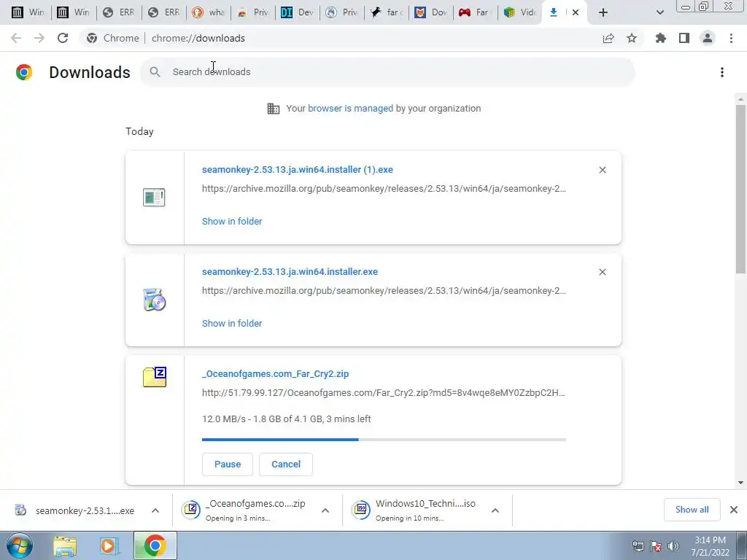Bookmark this page with star icon
Viewport: 747px width, 560px height.
[632, 38]
